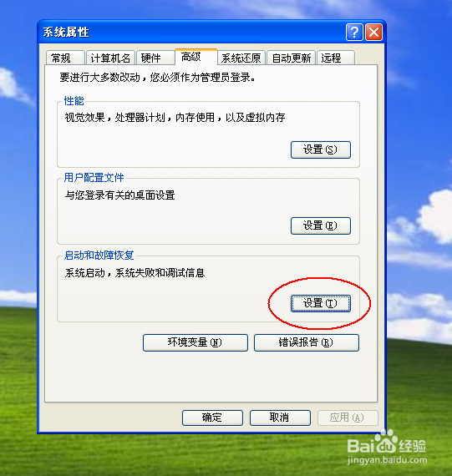Confirm with the 确定 button
The width and height of the screenshot is (452, 476).
(212, 418)
